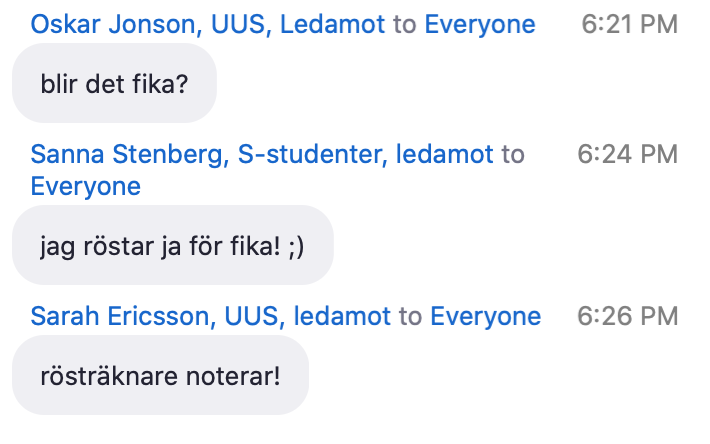
Task: Click the word 'fika?' in Oskar's message
Action: point(160,84)
